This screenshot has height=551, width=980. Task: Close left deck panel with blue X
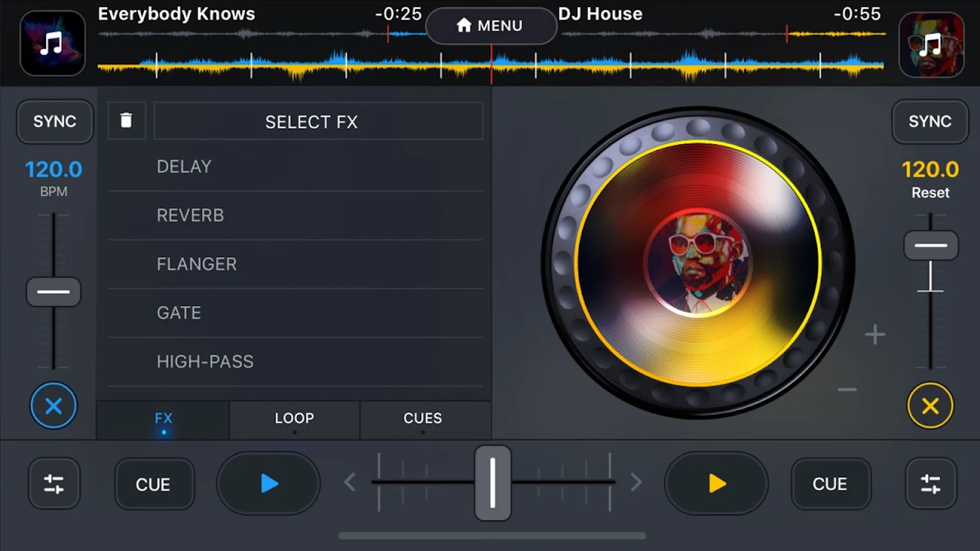pyautogui.click(x=54, y=406)
